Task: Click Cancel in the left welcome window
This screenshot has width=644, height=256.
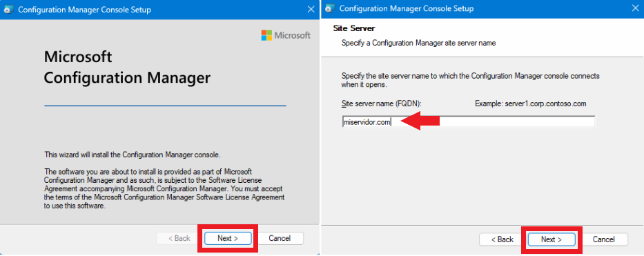Action: tap(280, 238)
